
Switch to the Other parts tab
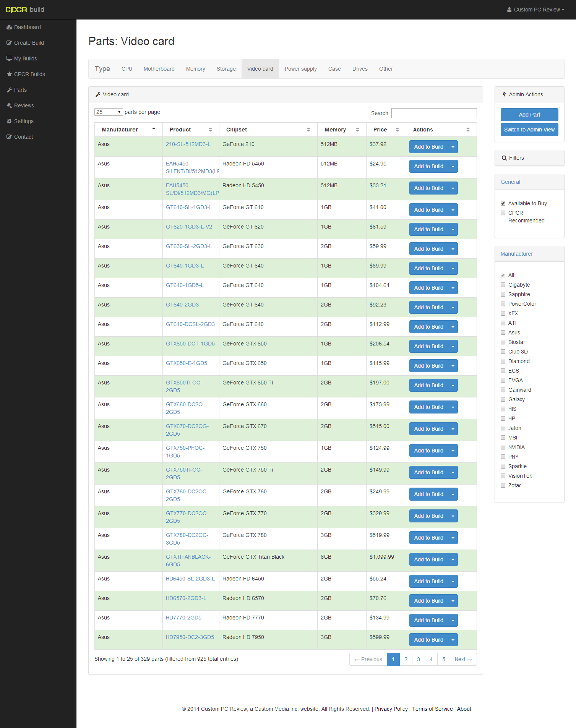click(x=386, y=69)
